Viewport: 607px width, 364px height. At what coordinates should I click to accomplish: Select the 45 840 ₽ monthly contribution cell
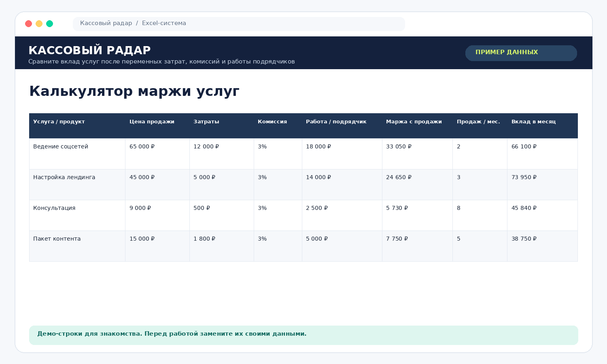543,215
